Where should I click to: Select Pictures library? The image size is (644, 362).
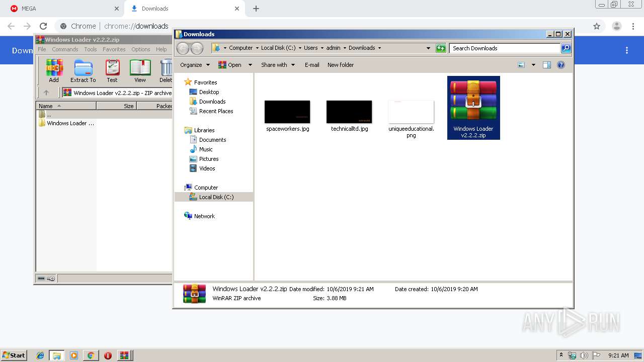coord(204,159)
